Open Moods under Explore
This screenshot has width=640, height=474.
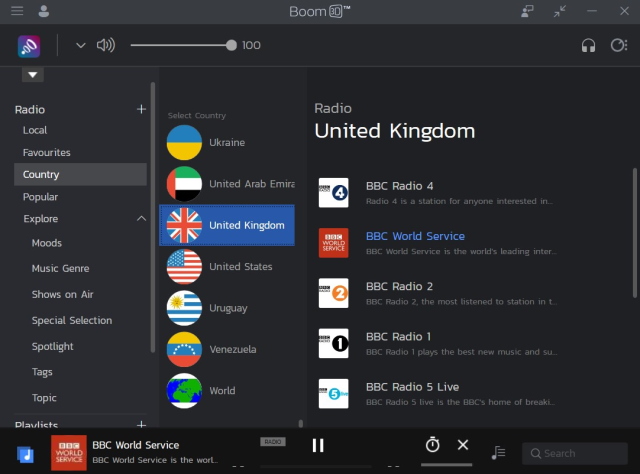(47, 243)
